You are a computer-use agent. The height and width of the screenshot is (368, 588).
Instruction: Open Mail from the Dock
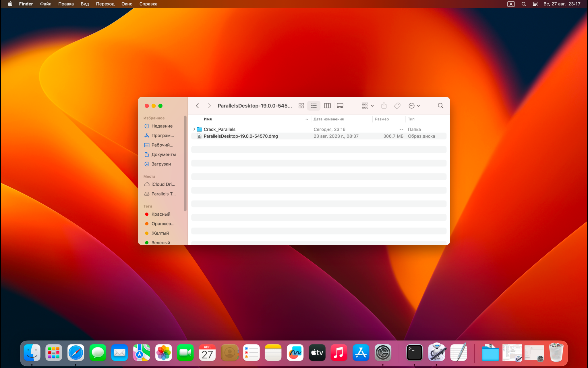(119, 352)
